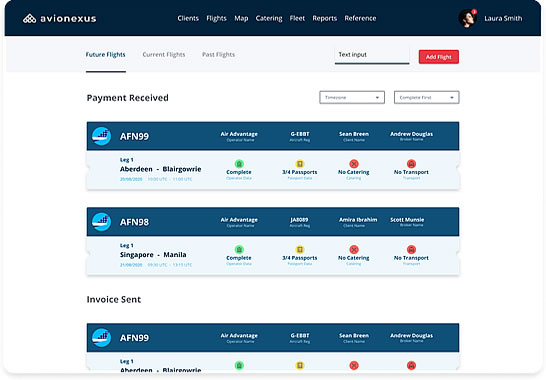Click green Complete icon for Aberdeen - Blairgowrie leg
The image size is (546, 380).
[239, 164]
